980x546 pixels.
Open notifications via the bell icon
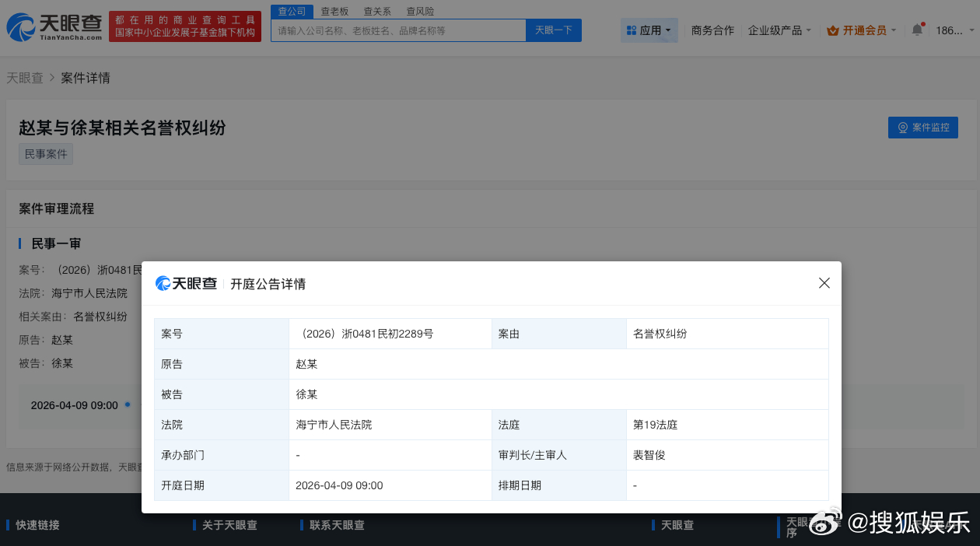point(917,29)
